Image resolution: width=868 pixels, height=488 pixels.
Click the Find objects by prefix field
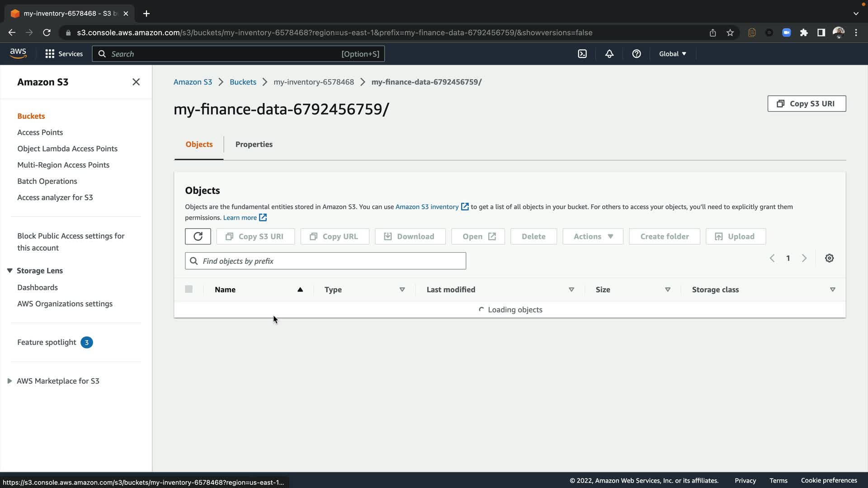click(x=325, y=261)
